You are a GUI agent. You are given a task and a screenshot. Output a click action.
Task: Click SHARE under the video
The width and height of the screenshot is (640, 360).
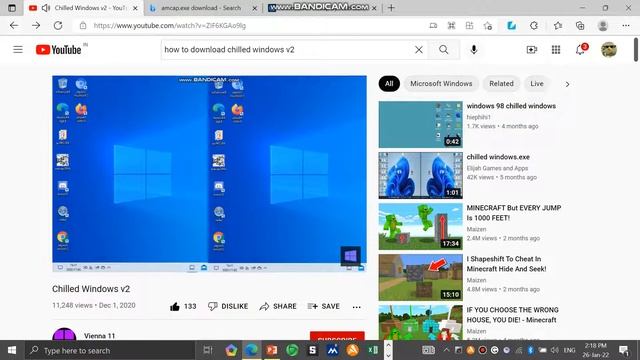[278, 307]
